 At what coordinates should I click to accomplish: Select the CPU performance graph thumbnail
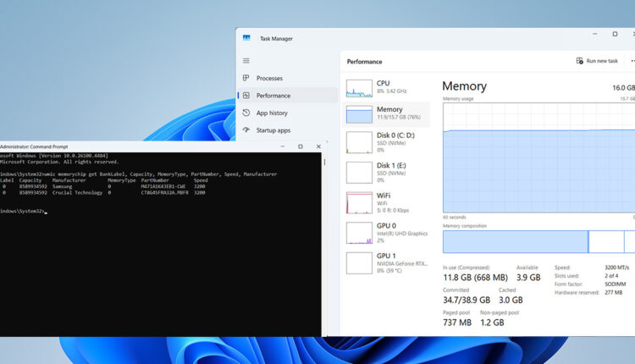359,88
